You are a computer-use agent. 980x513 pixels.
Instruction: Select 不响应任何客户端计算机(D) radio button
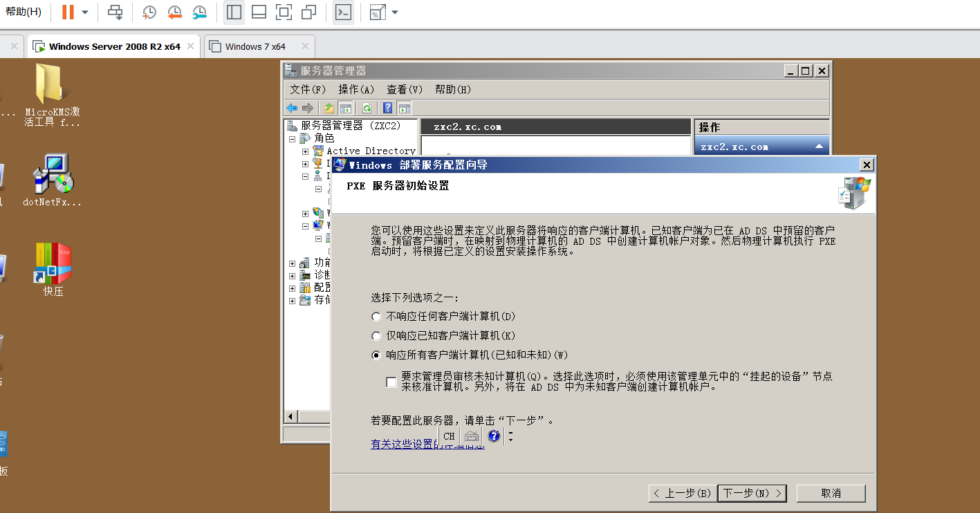[x=376, y=317]
